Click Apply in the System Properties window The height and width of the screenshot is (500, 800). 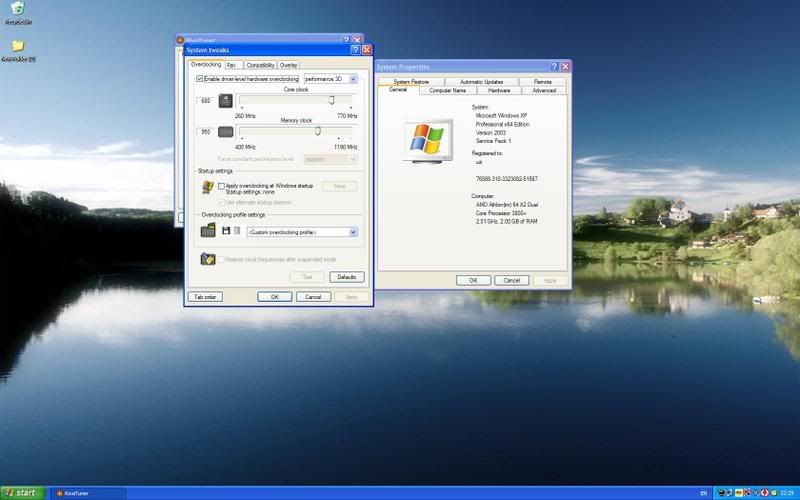pos(550,281)
